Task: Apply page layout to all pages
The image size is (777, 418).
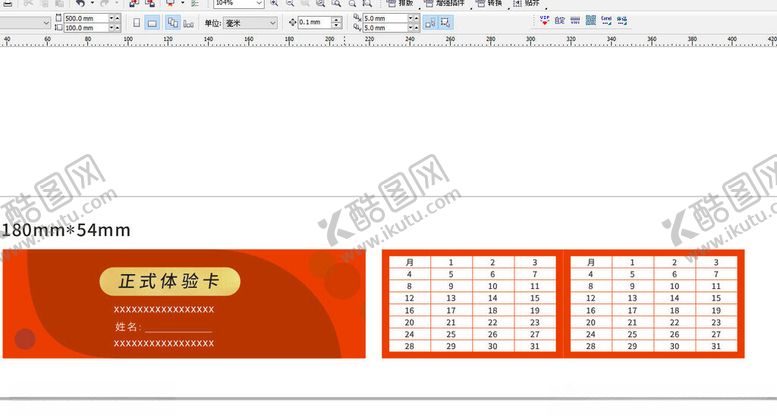Action: pyautogui.click(x=172, y=23)
